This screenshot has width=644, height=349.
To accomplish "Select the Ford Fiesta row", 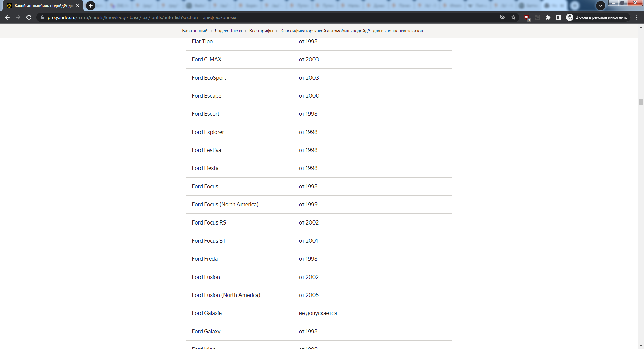I will [319, 168].
